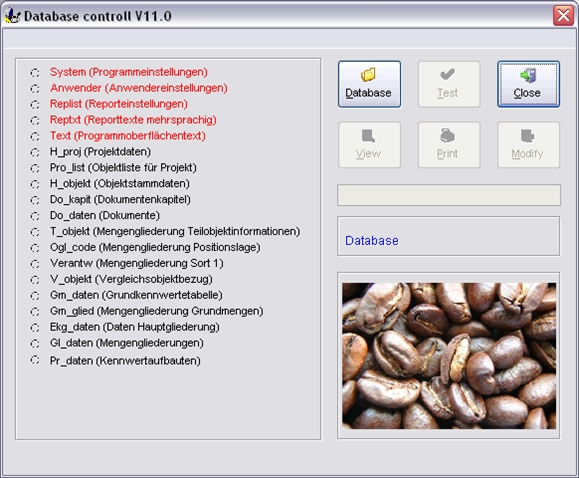
Task: Click the Close button with door icon
Action: (x=528, y=84)
